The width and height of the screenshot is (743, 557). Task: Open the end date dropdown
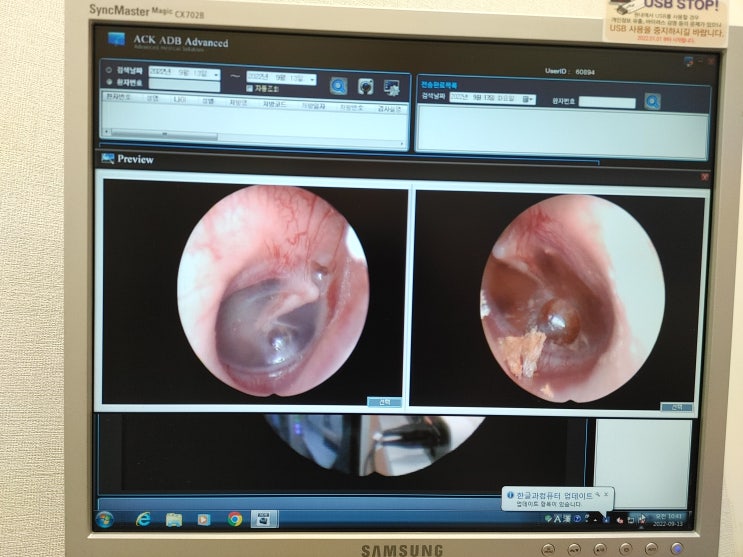pyautogui.click(x=312, y=79)
